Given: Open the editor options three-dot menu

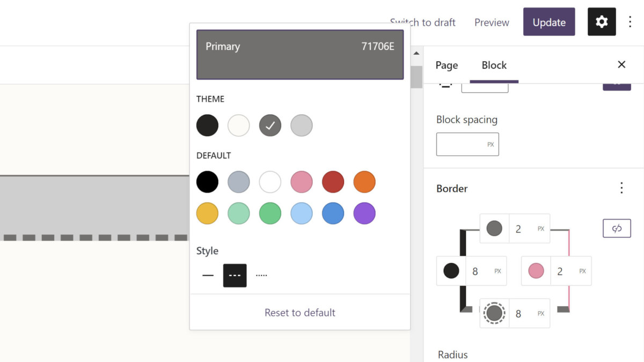Looking at the screenshot, I should click(x=630, y=21).
